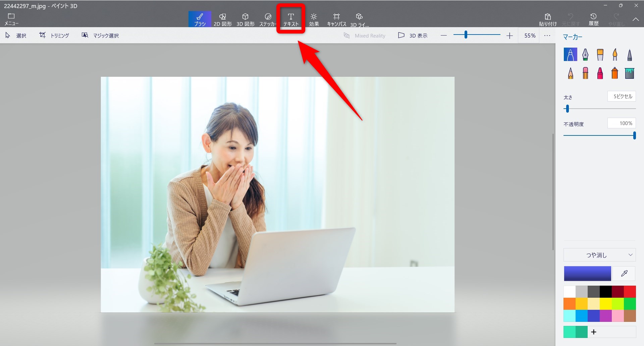Open the 効果 effects tab
This screenshot has height=346, width=644.
click(x=314, y=19)
